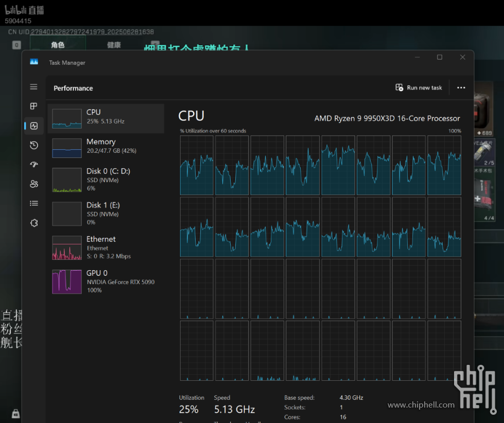
Task: Open the App history sidebar icon
Action: [34, 145]
